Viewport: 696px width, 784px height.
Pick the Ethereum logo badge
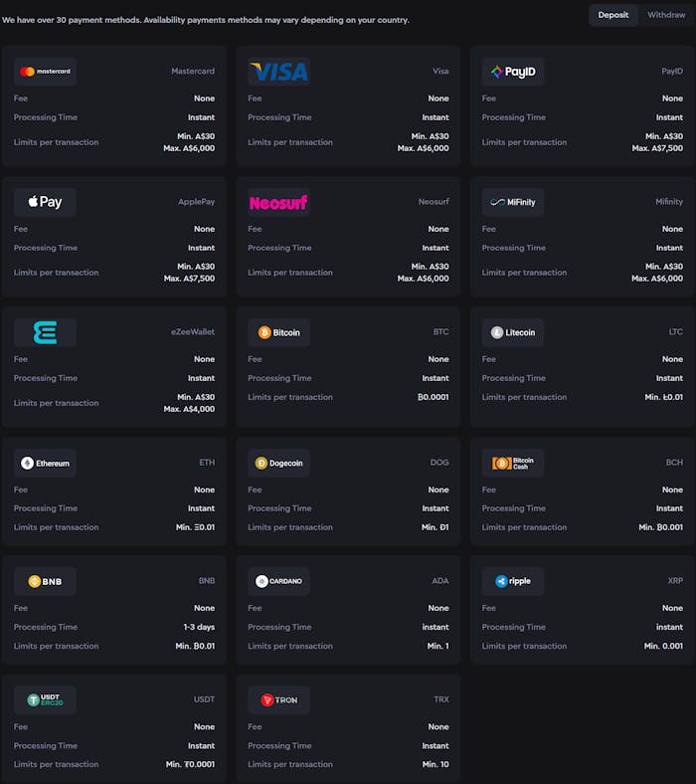coord(45,463)
